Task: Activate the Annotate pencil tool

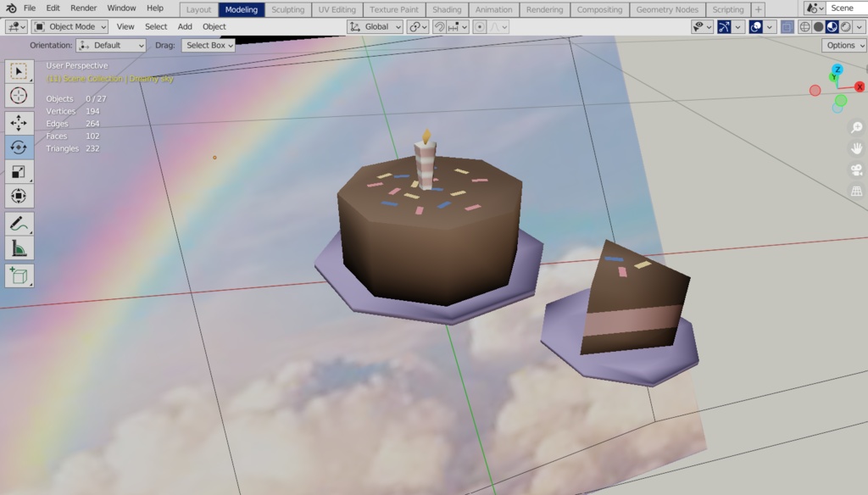Action: (19, 224)
